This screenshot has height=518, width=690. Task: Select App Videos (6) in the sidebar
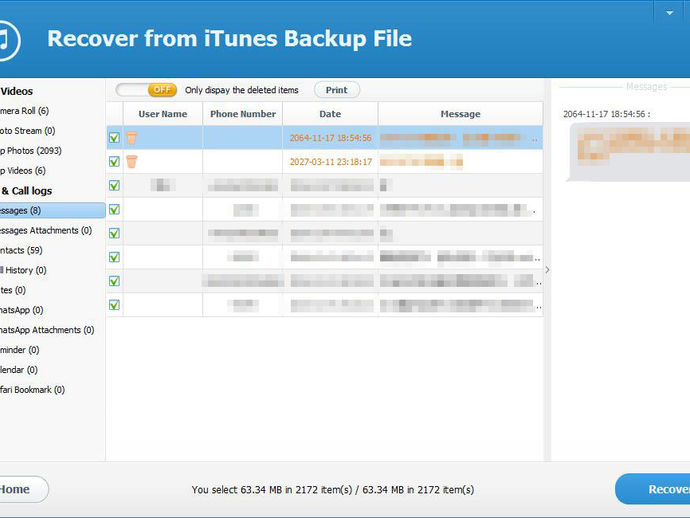tap(23, 170)
